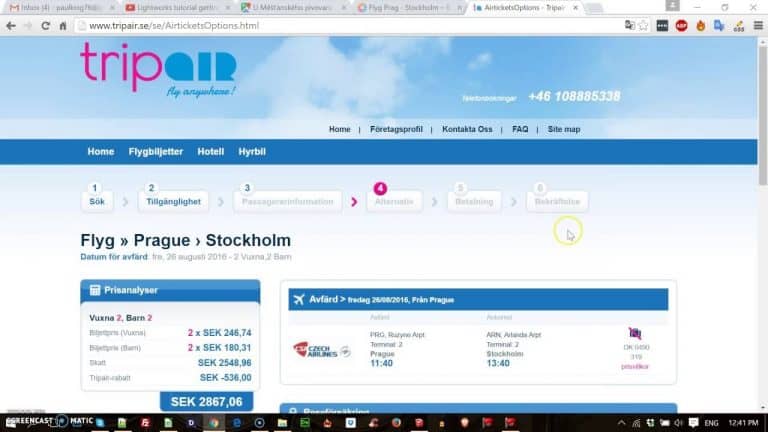
Task: Open the Google Translate extension icon
Action: coord(719,25)
